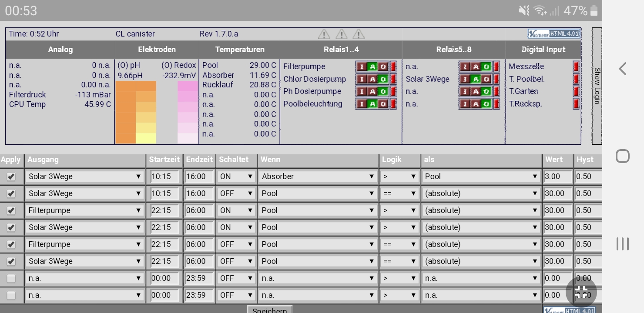Set Filterpumpe relay to A (auto)

[372, 67]
